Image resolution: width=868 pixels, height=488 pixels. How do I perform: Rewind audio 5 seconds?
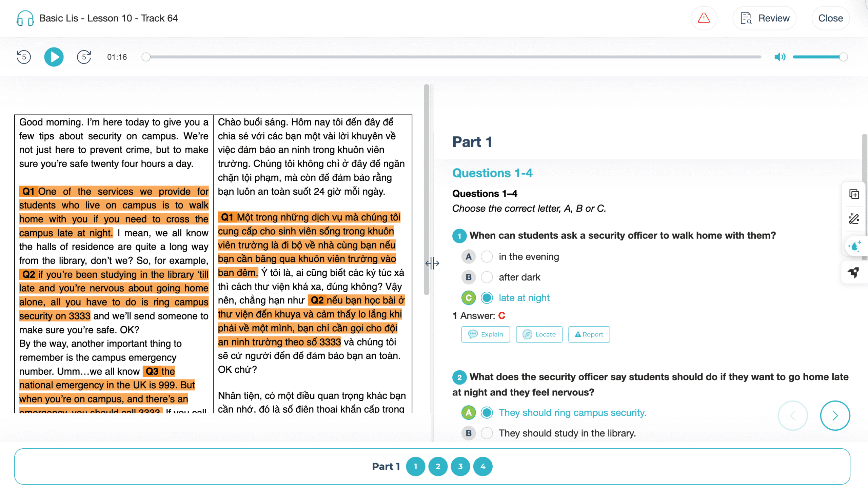click(x=24, y=57)
